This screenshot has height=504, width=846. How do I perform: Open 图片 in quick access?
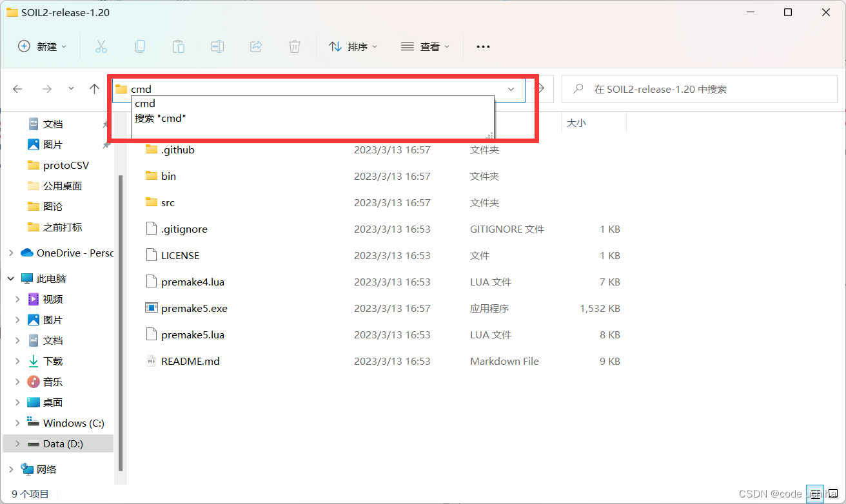pyautogui.click(x=53, y=144)
